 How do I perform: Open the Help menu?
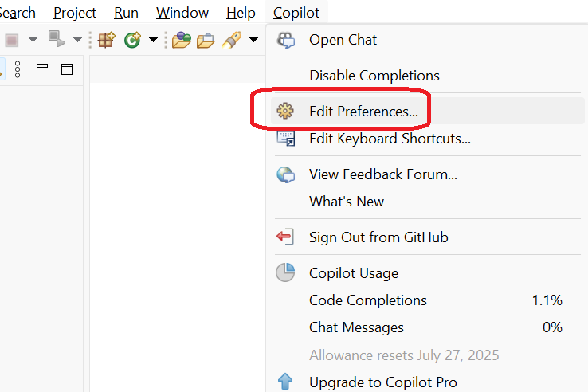[x=241, y=13]
